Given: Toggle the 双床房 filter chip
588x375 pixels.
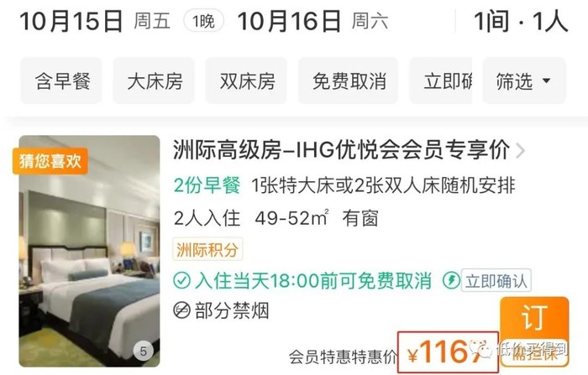Looking at the screenshot, I should 246,81.
